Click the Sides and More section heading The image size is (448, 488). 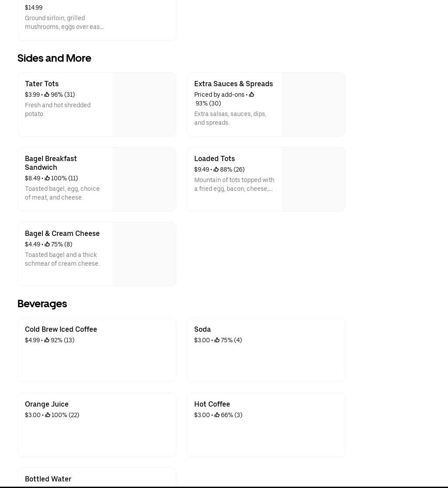pos(54,58)
